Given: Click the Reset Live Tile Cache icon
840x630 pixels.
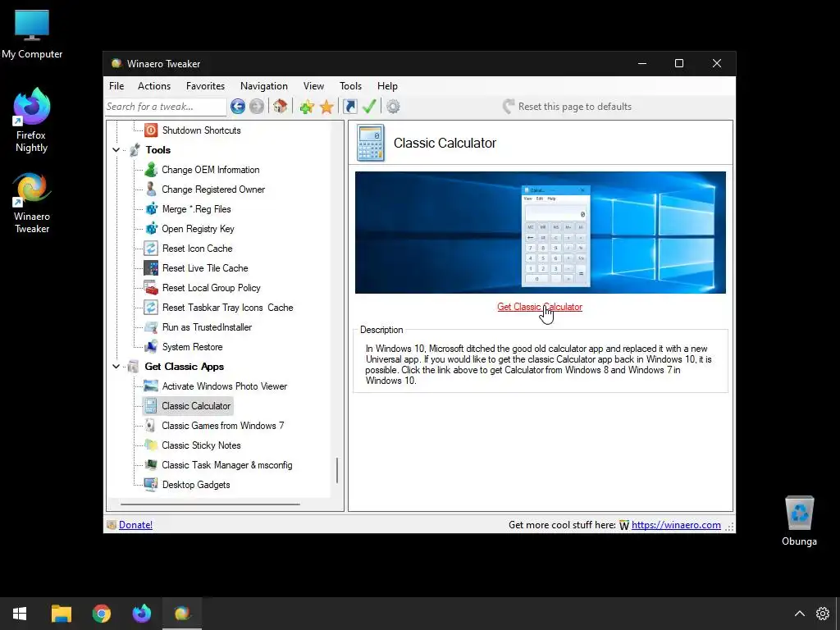Looking at the screenshot, I should point(151,268).
